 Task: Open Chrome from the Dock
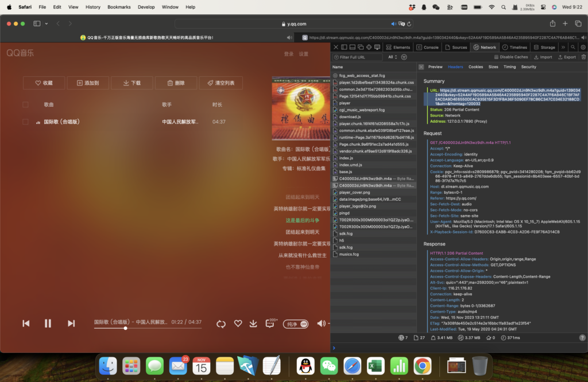pos(422,366)
